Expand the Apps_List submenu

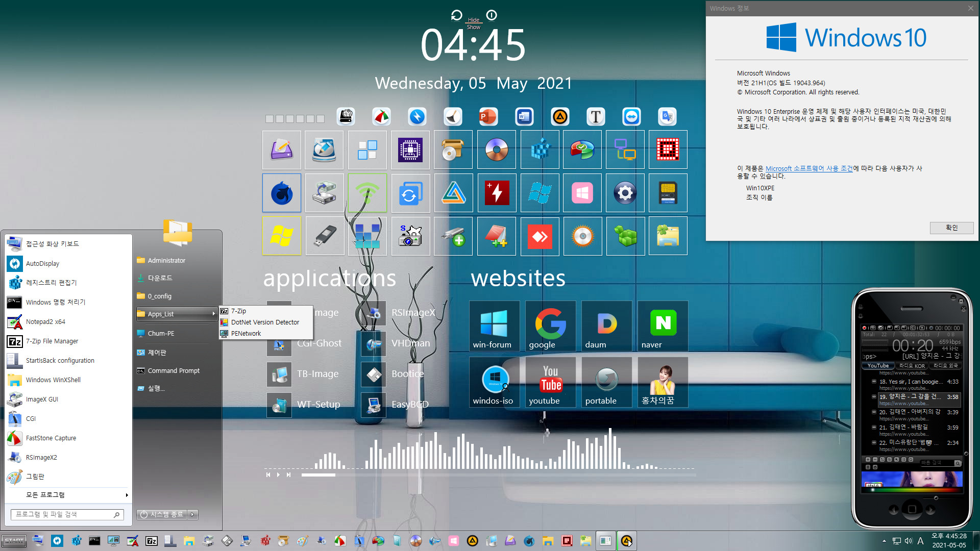click(177, 314)
